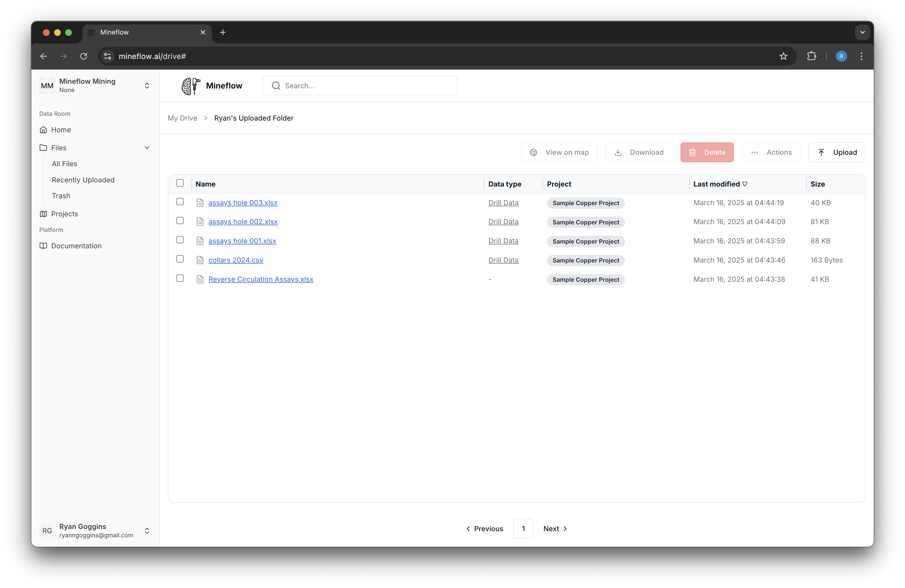Open Recently Uploaded in sidebar
The height and width of the screenshot is (588, 905).
[83, 180]
